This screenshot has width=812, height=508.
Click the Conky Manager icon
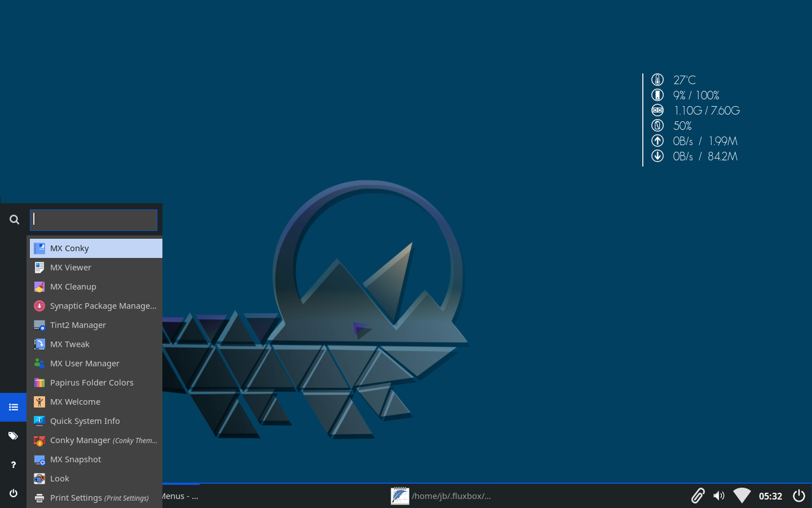[39, 440]
